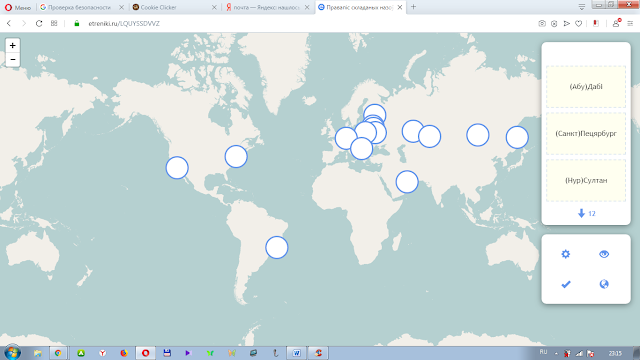
Task: Open the Opera Меню button
Action: coord(18,7)
